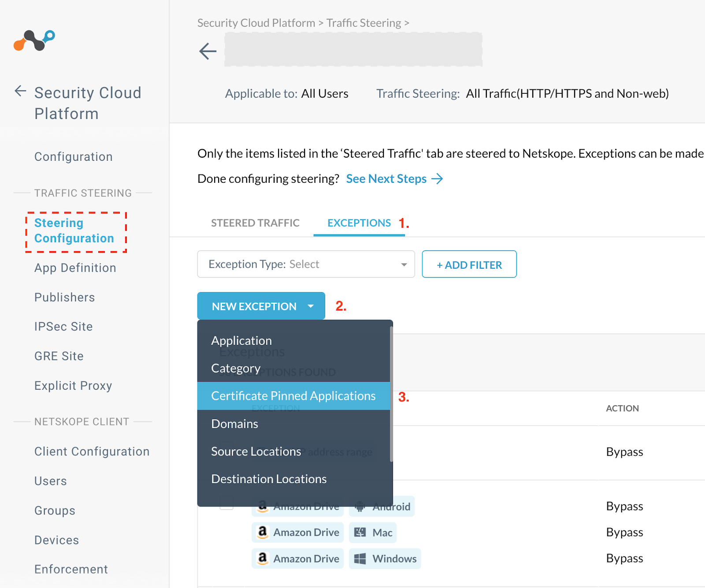Click the Amazon Drive tag in the Windows row
The image size is (705, 588).
(298, 558)
